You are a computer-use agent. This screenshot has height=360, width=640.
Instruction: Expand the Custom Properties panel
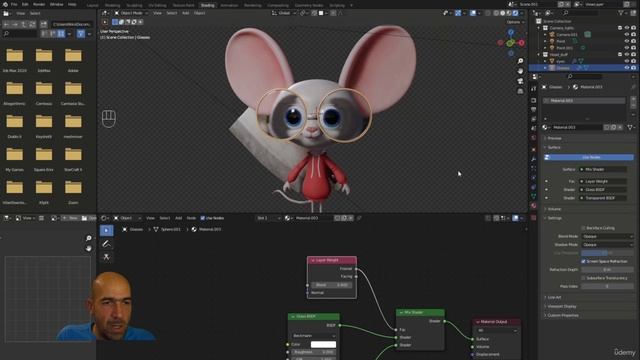pos(562,315)
